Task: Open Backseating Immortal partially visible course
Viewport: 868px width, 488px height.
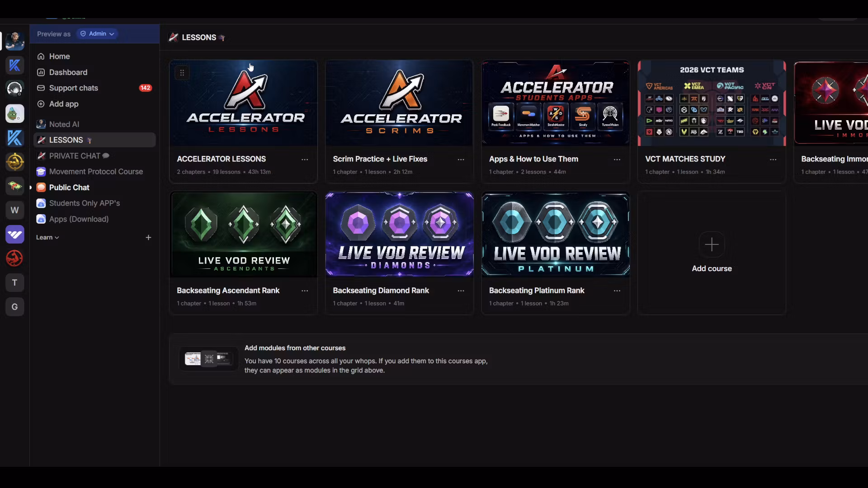Action: (831, 122)
